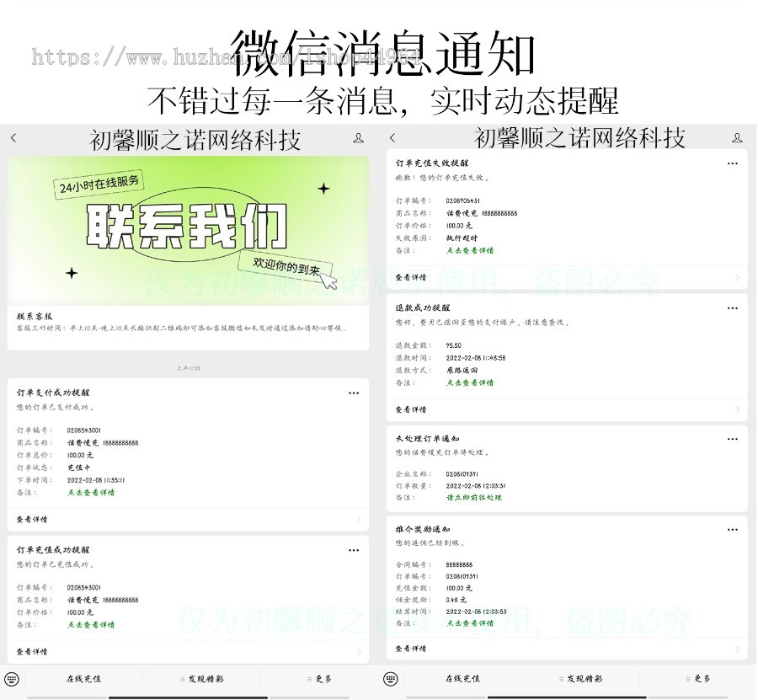Select commission reward value 0.48 元

click(456, 600)
